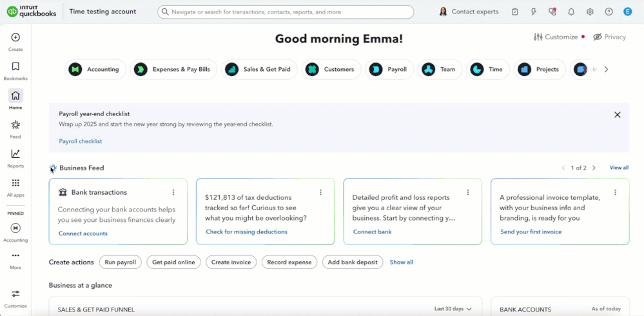644x316 pixels.
Task: Open the notifications bell
Action: 571,12
